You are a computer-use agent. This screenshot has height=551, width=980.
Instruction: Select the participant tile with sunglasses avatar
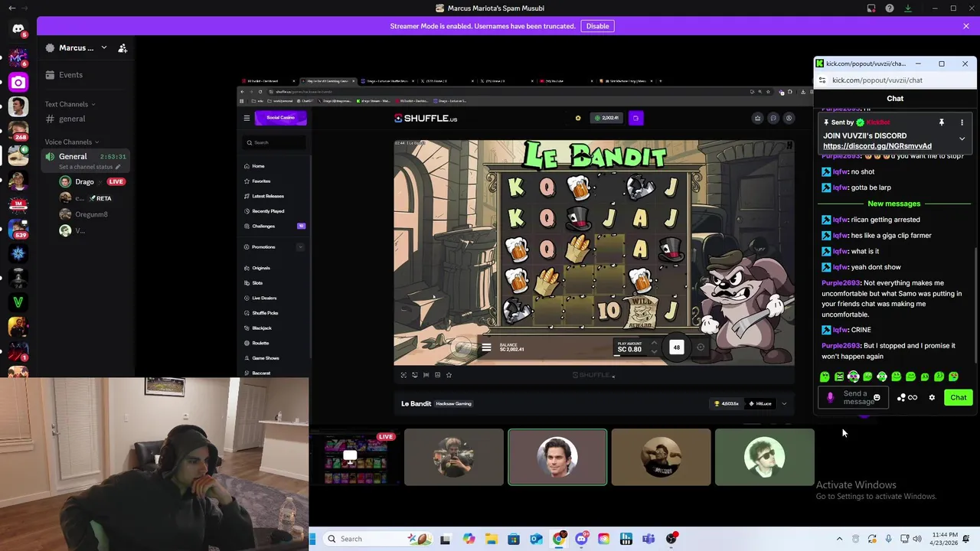(x=764, y=458)
